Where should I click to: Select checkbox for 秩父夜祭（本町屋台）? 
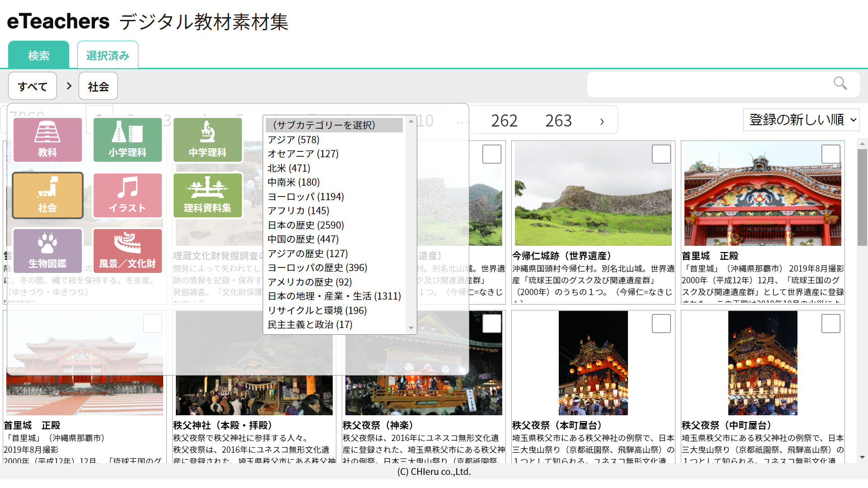click(x=661, y=324)
